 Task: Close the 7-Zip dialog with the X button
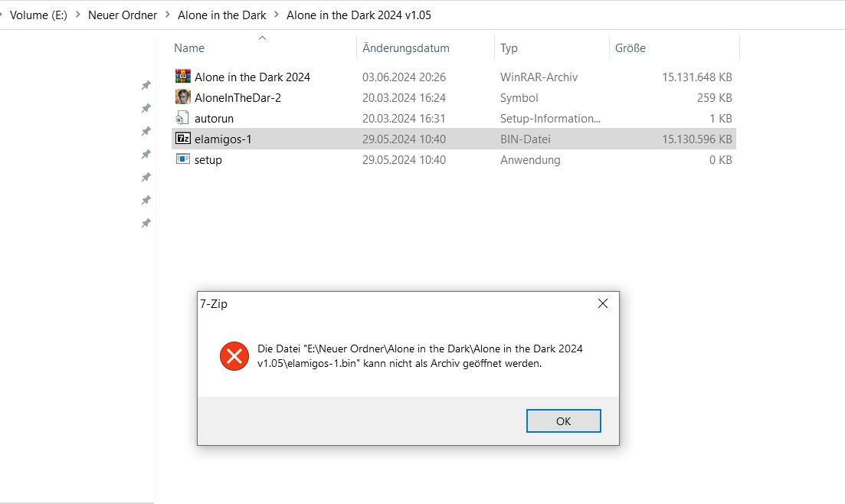(x=602, y=303)
